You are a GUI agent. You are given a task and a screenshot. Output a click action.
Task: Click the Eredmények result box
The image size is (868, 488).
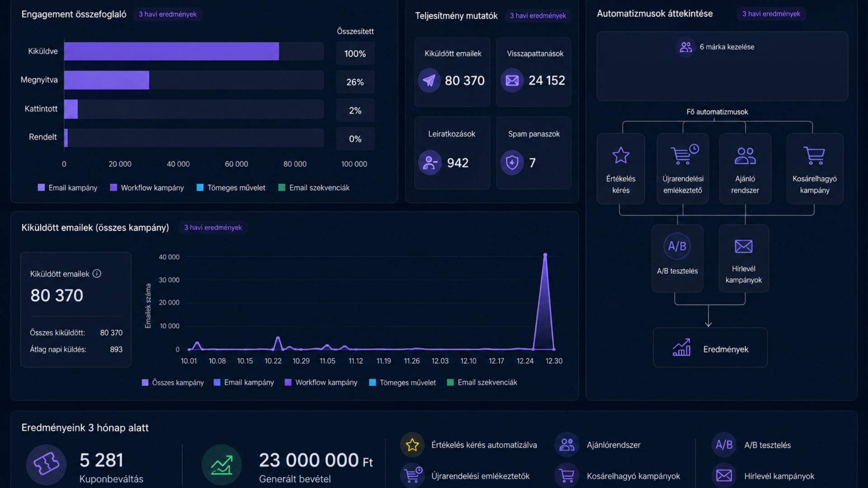[710, 347]
